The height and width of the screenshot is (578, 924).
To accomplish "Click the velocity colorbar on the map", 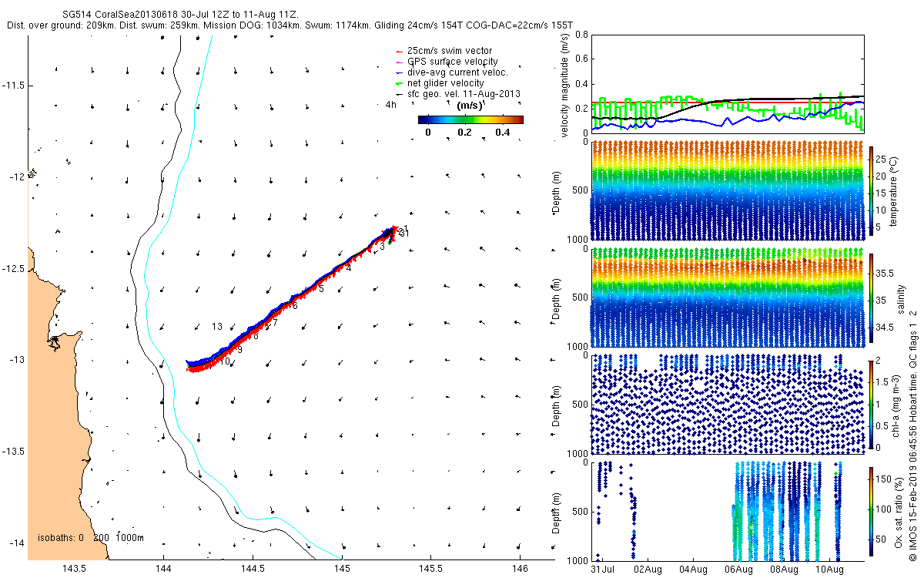I will [x=470, y=119].
